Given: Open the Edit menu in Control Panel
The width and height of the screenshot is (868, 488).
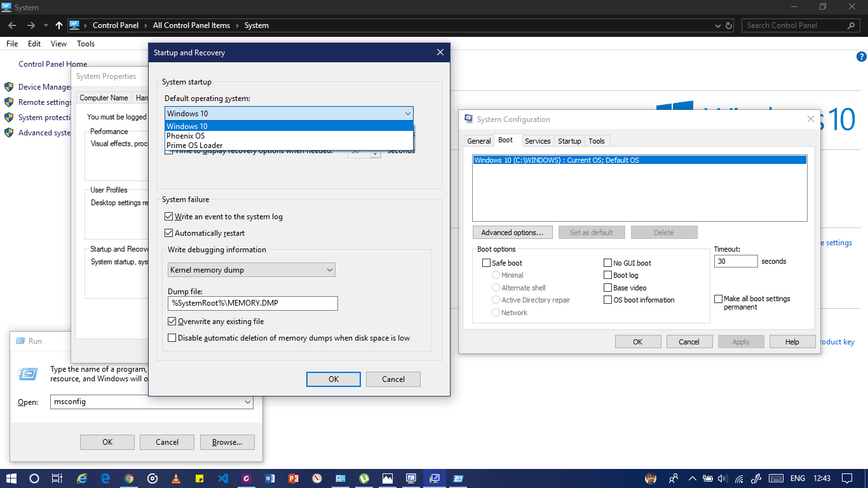Looking at the screenshot, I should [34, 44].
